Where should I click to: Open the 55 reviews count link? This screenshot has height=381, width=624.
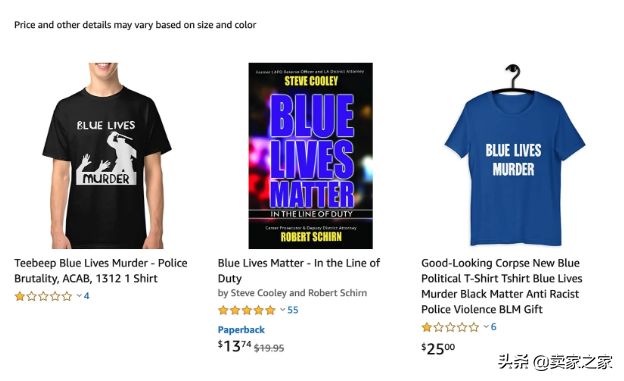(293, 310)
